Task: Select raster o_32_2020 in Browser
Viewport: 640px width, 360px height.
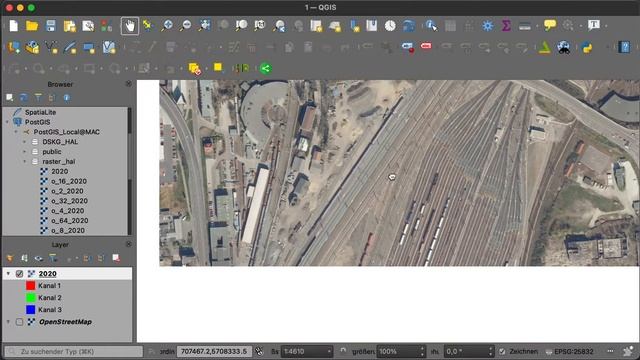Action: [x=69, y=201]
